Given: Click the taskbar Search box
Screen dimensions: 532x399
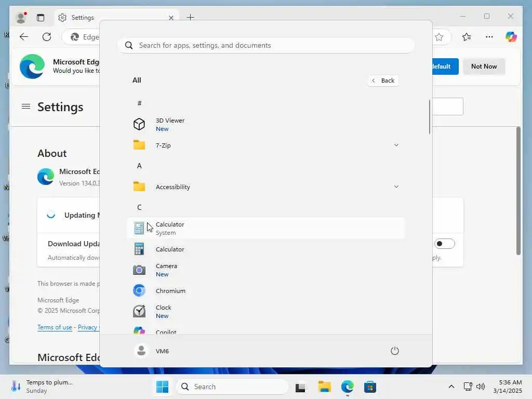Looking at the screenshot, I should 232,387.
